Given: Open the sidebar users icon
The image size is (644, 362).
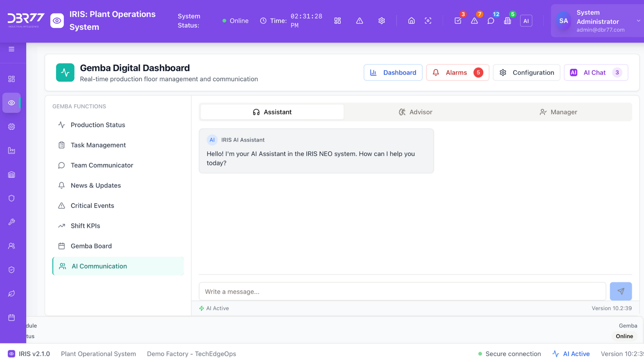Looking at the screenshot, I should (11, 246).
